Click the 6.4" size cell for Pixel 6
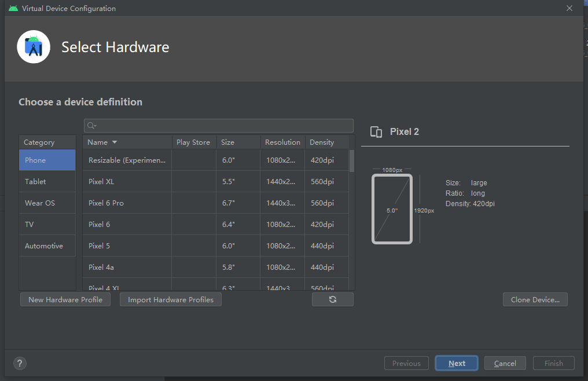 [x=238, y=224]
